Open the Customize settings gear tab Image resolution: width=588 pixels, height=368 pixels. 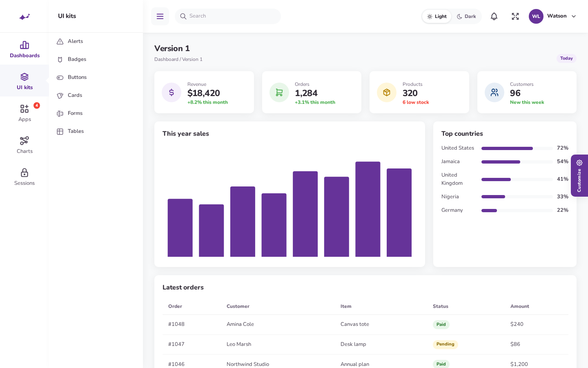(x=579, y=175)
